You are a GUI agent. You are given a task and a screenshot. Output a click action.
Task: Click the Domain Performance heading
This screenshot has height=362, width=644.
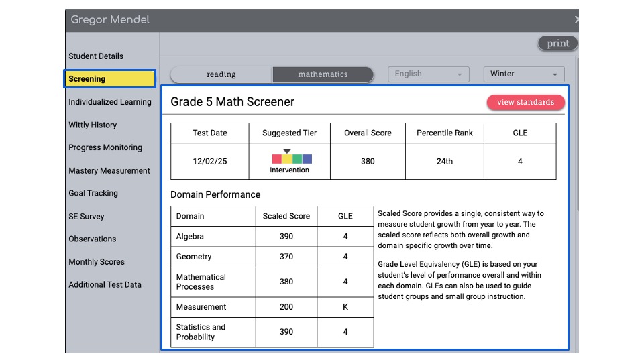(215, 194)
